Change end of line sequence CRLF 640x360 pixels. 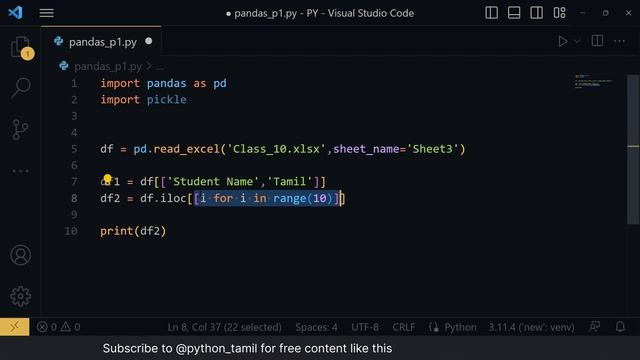point(404,327)
